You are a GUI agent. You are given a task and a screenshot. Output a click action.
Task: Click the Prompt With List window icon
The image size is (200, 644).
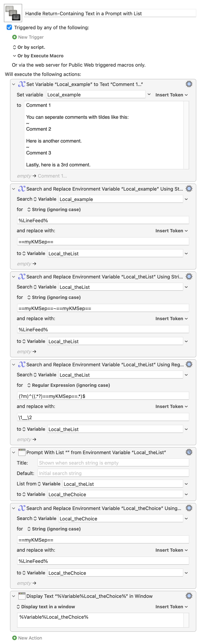pyautogui.click(x=22, y=452)
